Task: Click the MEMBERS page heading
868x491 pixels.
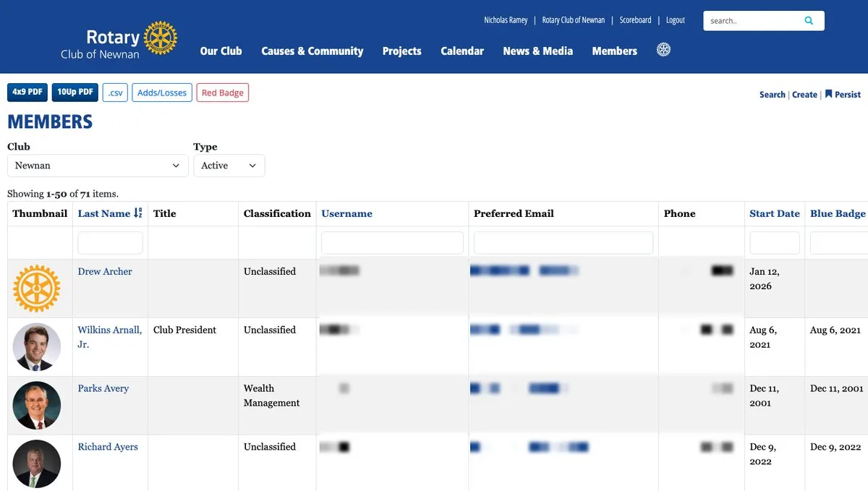Action: (x=50, y=121)
